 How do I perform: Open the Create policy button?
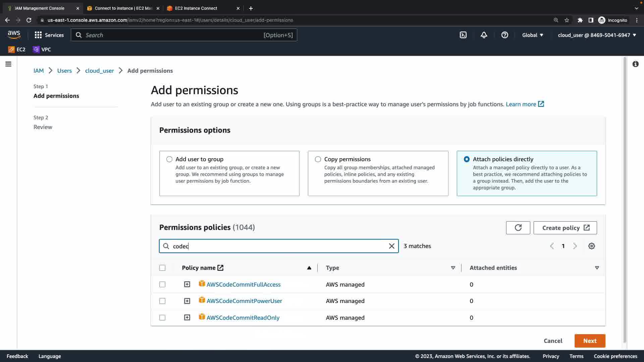coord(565,228)
